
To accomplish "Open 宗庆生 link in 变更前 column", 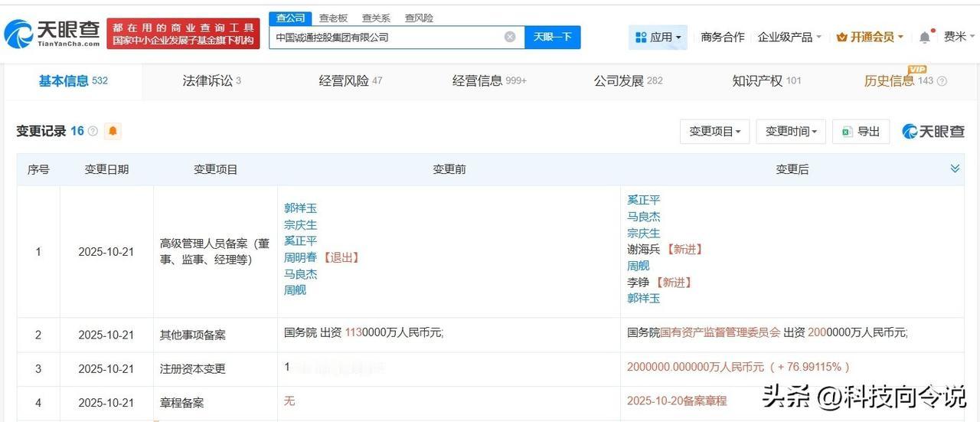I will tap(300, 224).
